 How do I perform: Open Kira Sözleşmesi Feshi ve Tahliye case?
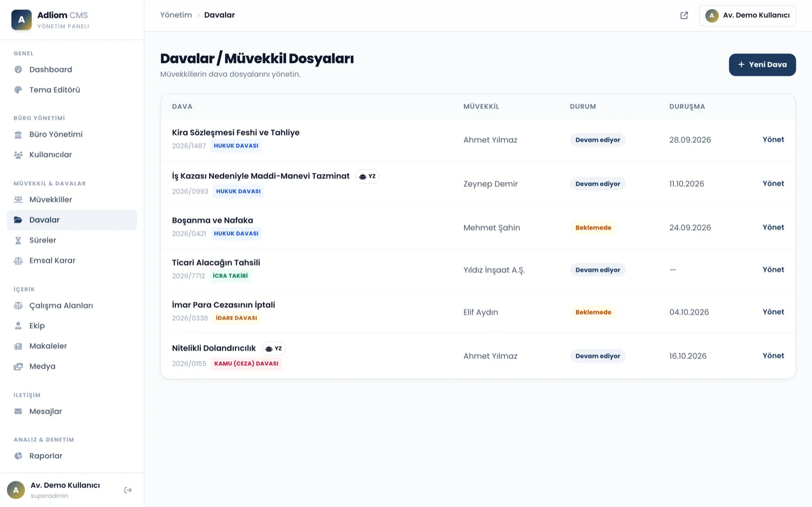tap(235, 133)
